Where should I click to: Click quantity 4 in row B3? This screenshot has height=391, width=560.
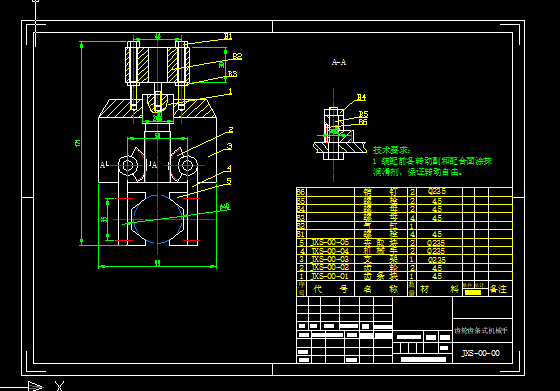pos(412,218)
